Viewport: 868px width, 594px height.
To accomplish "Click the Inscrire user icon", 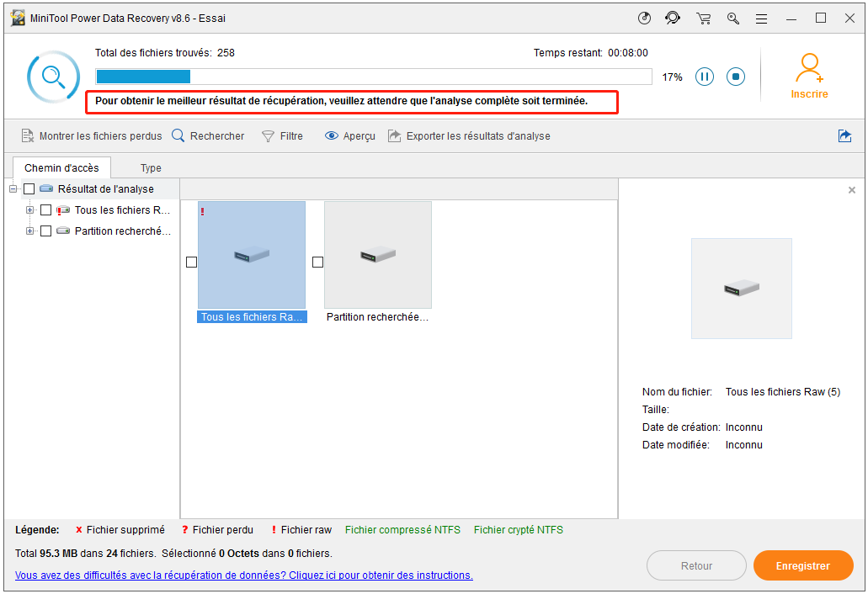I will click(x=809, y=67).
